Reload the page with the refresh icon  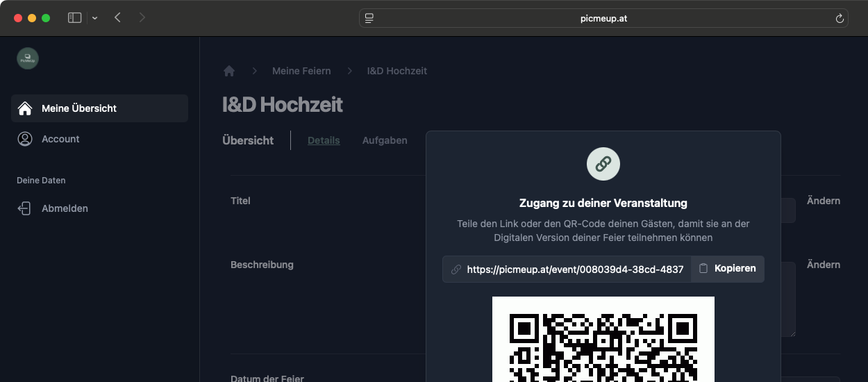point(840,19)
